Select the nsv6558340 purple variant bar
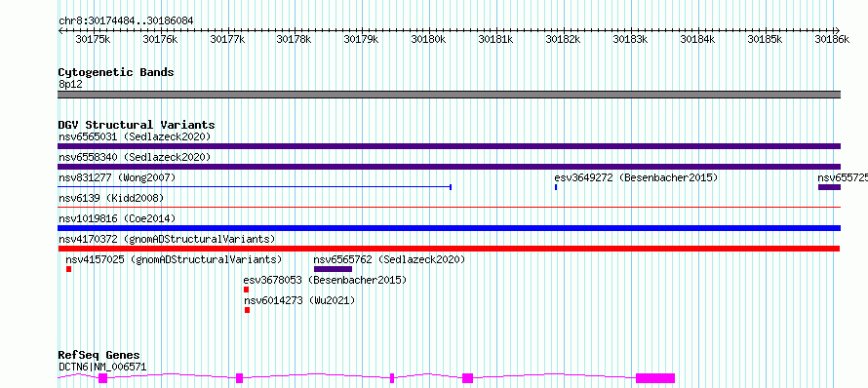Screen dimensions: 868x388 click(449, 167)
